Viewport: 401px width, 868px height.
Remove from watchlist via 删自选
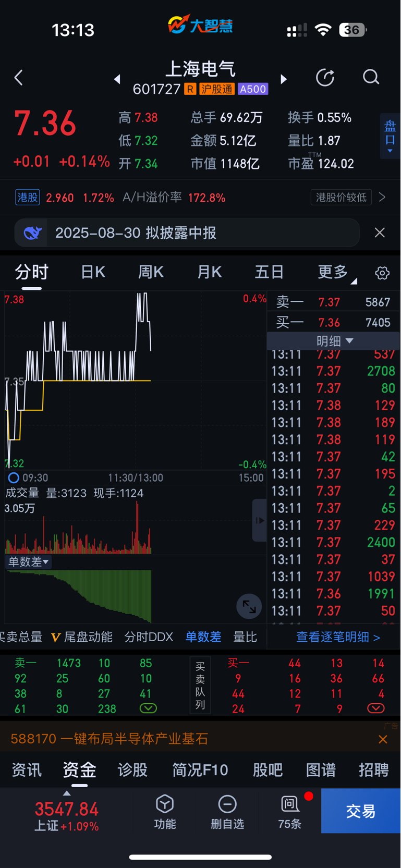coord(227,811)
